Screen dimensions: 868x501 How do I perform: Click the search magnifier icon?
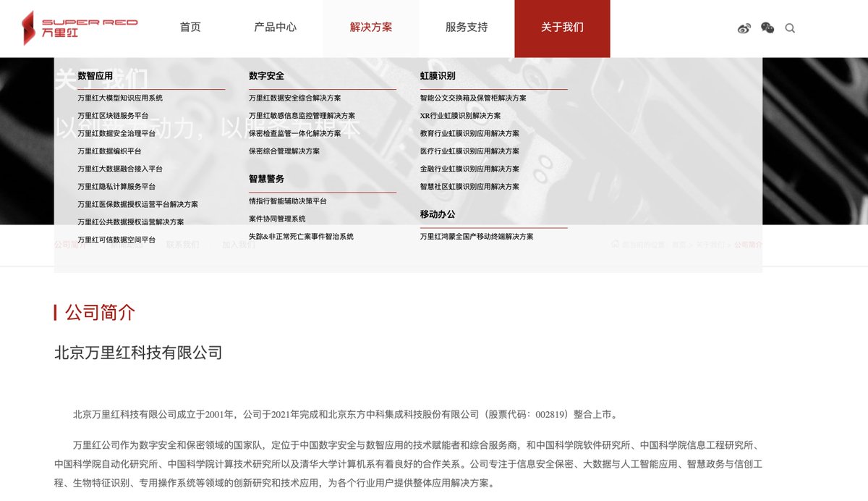(790, 28)
